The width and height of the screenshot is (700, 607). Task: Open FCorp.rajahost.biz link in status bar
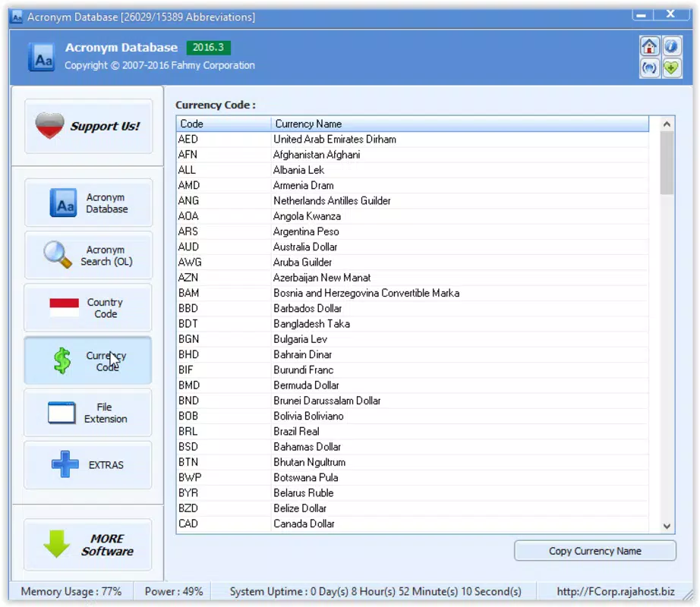point(616,591)
